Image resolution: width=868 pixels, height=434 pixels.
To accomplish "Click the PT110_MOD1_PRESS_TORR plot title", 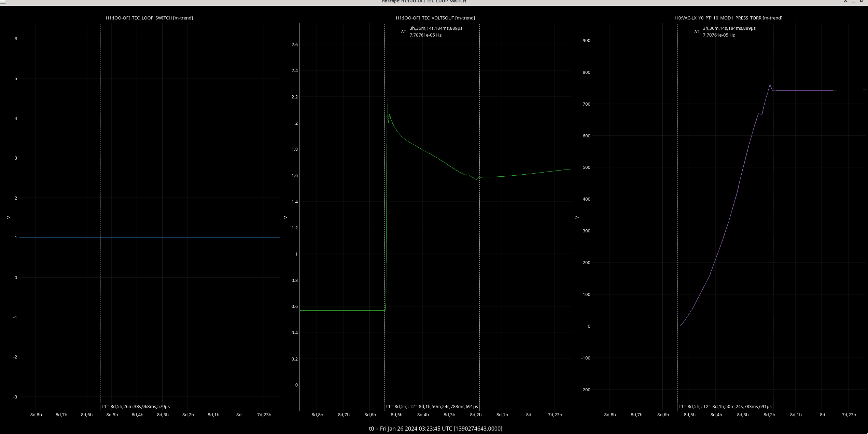I will point(728,18).
